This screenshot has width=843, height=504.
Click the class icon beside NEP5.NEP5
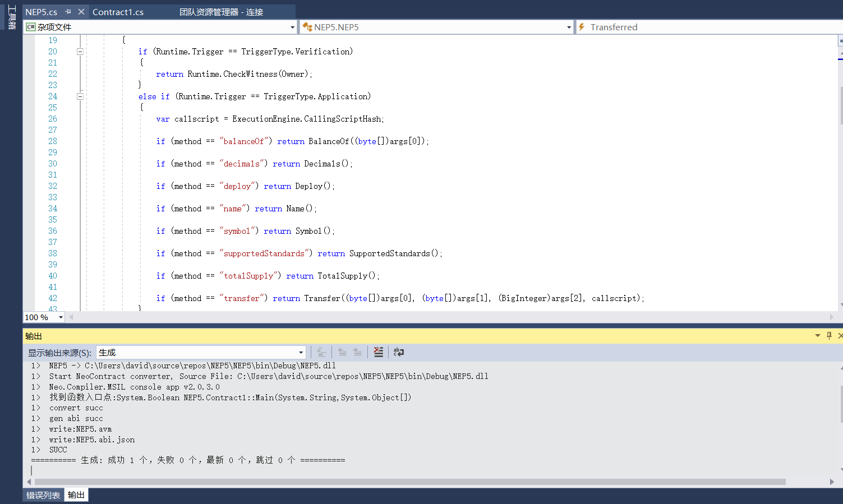click(307, 27)
